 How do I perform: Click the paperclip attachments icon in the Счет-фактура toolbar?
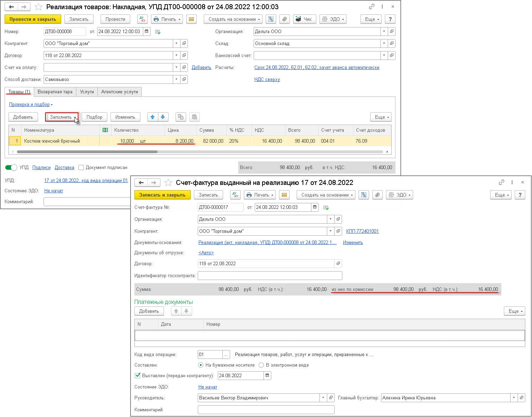(x=378, y=195)
